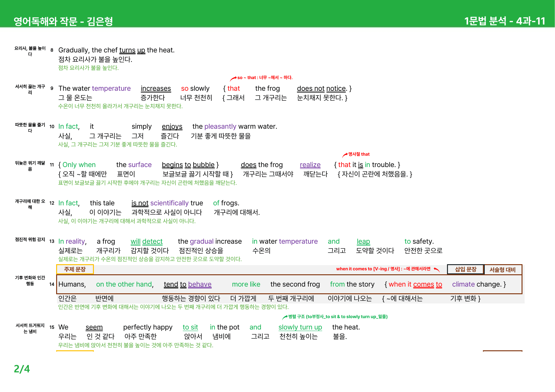Click the header title '영어독해와 작문 - 김은형'
The height and width of the screenshot is (392, 555).
(x=63, y=21)
